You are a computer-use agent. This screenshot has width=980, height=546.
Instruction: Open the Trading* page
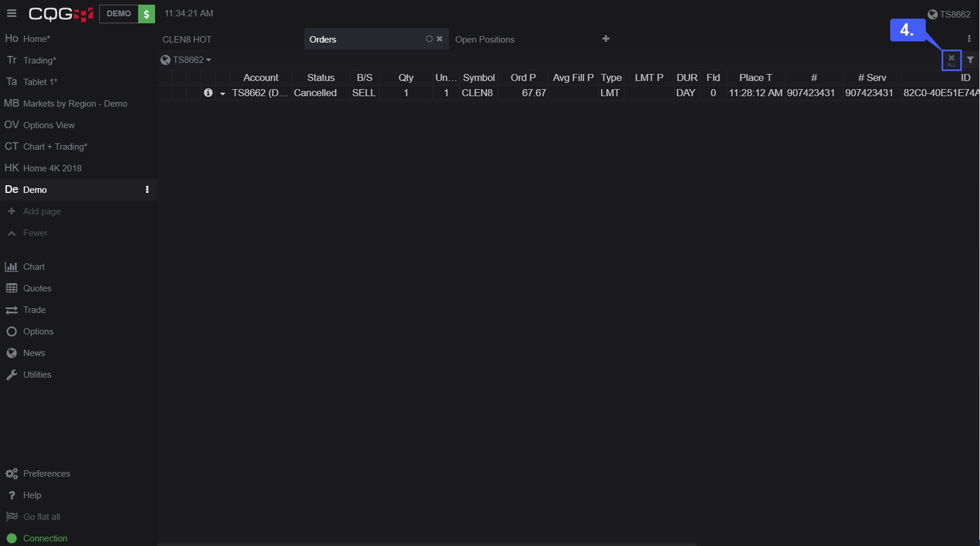point(78,61)
